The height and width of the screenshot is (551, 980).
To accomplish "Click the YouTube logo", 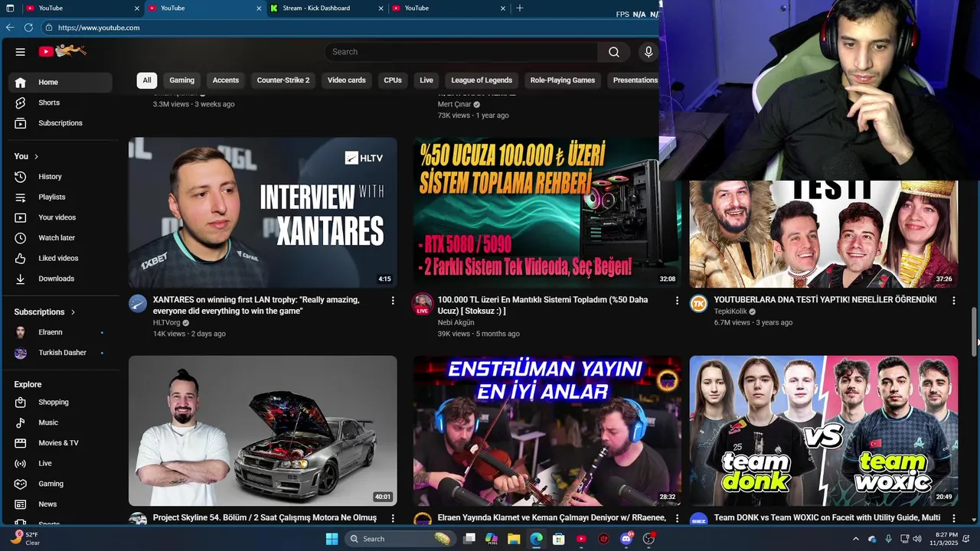I will tap(63, 51).
